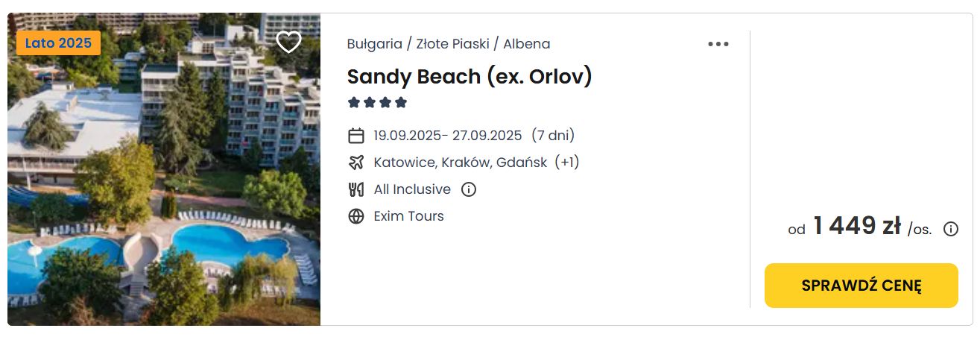Screen dimensions: 980x337
Task: Open the price info icon next to /os.
Action: tap(951, 229)
